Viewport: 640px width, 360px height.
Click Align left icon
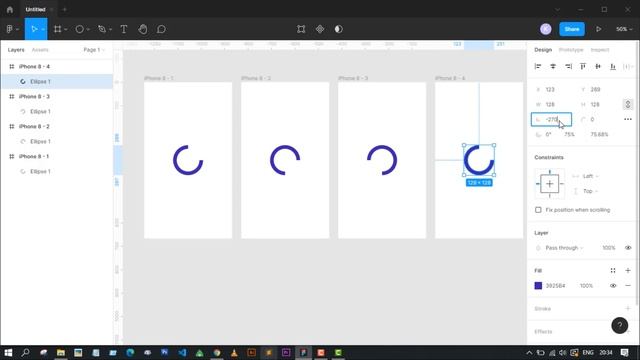click(538, 66)
